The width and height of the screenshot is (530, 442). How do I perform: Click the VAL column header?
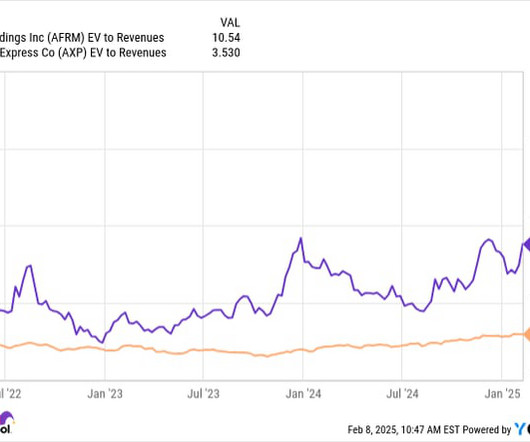tap(230, 23)
